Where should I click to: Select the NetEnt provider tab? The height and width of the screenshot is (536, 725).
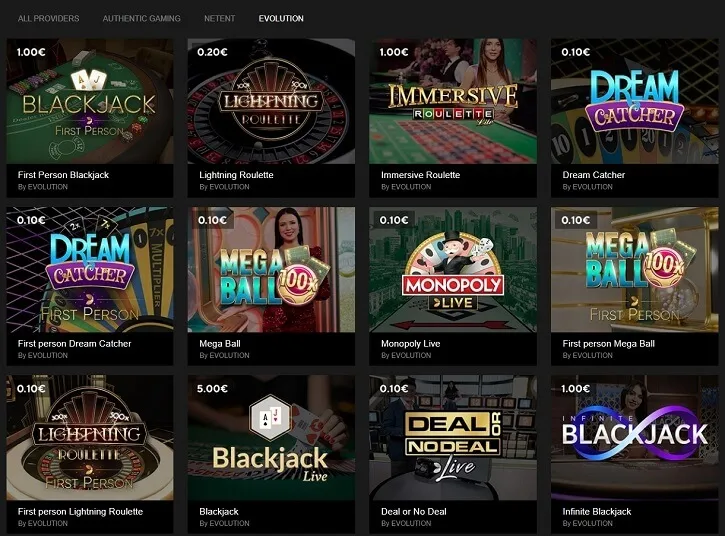pos(220,18)
